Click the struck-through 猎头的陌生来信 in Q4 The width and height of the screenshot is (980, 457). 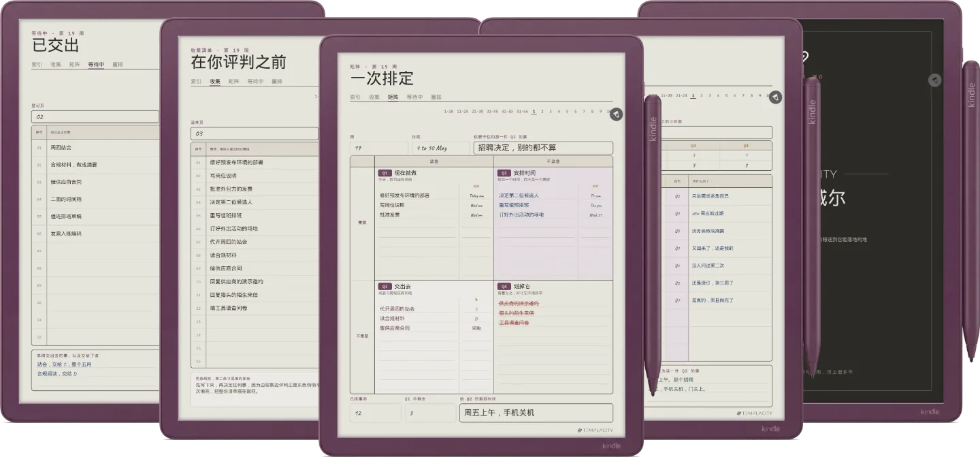point(517,313)
